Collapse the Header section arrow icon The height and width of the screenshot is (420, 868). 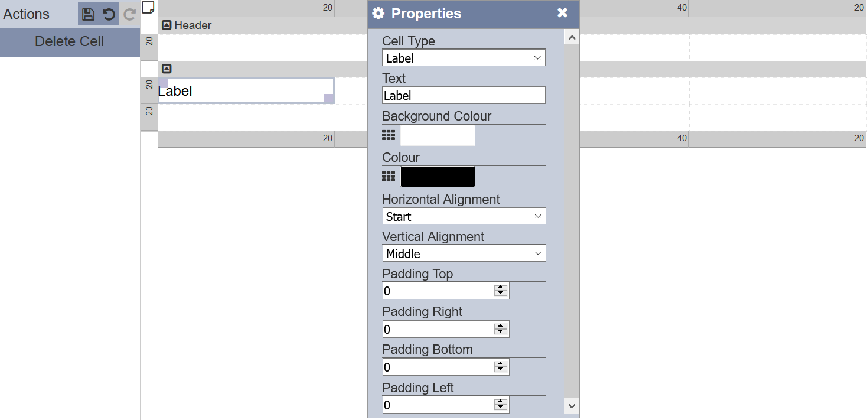(x=167, y=25)
